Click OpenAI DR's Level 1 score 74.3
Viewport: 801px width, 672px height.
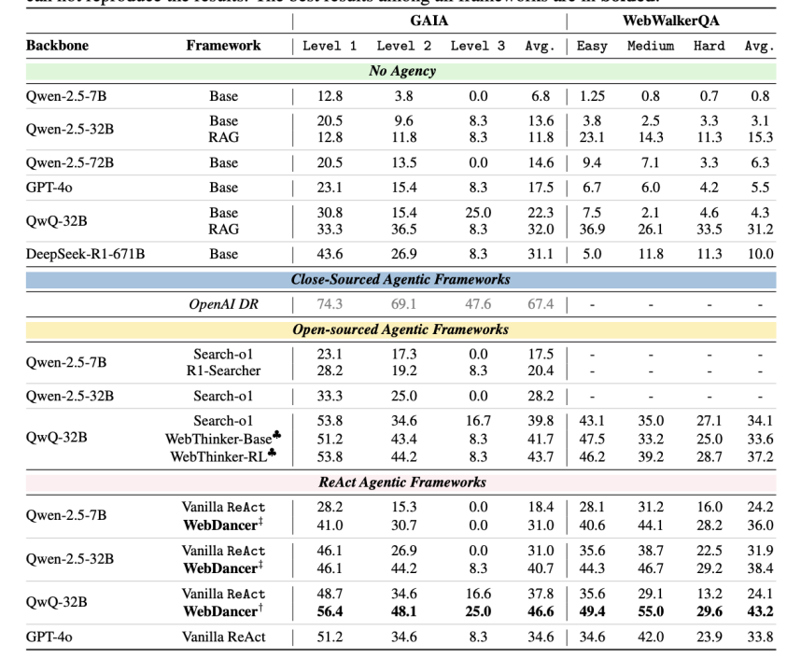[330, 304]
